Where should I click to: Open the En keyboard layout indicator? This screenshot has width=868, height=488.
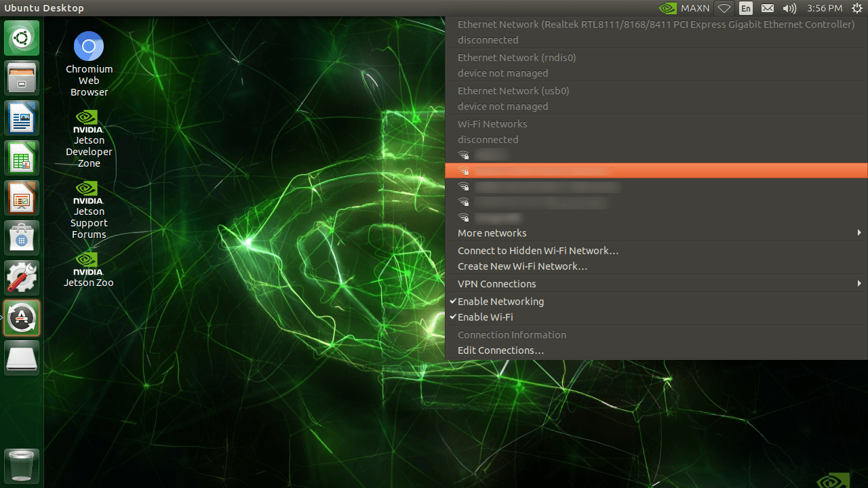tap(746, 8)
